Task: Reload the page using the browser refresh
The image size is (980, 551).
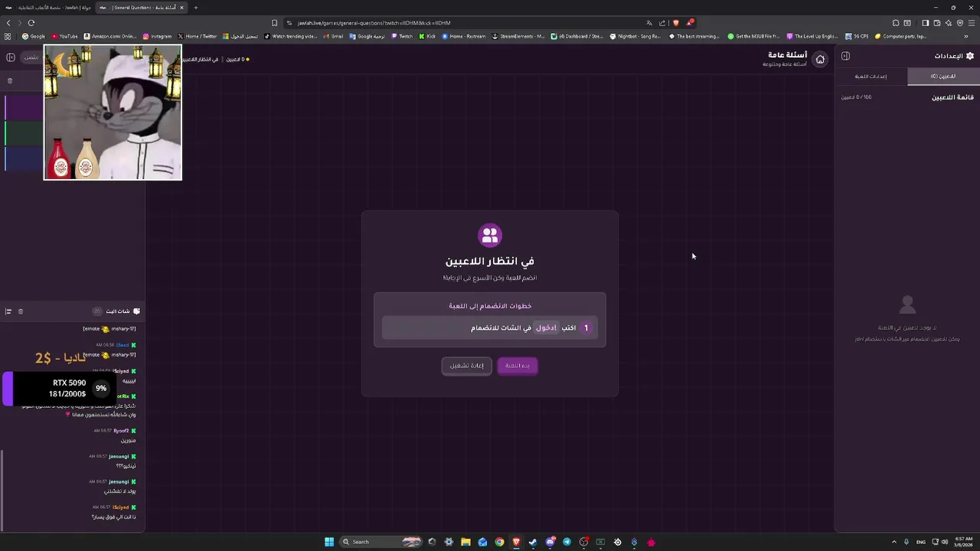Action: pyautogui.click(x=31, y=23)
